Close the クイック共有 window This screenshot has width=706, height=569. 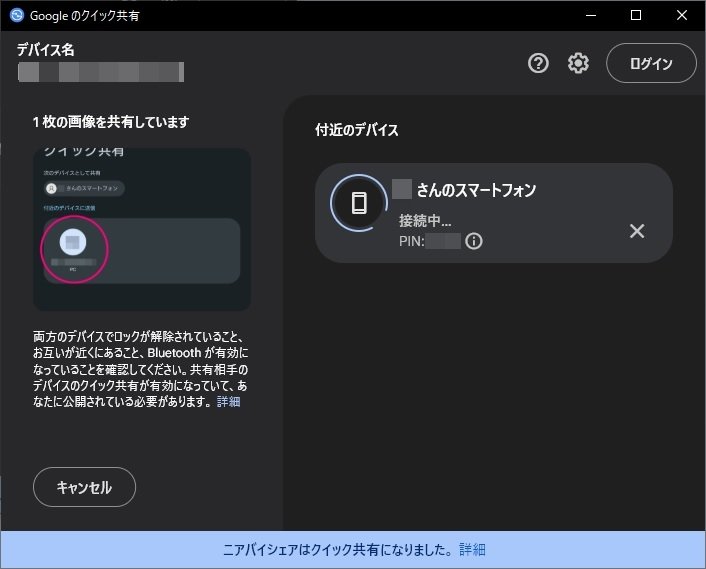tap(682, 15)
